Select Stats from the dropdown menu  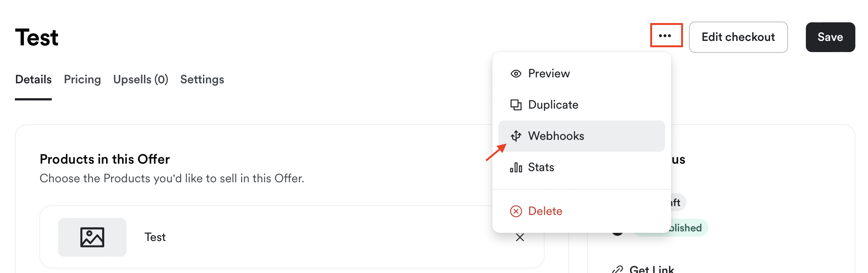coord(541,167)
